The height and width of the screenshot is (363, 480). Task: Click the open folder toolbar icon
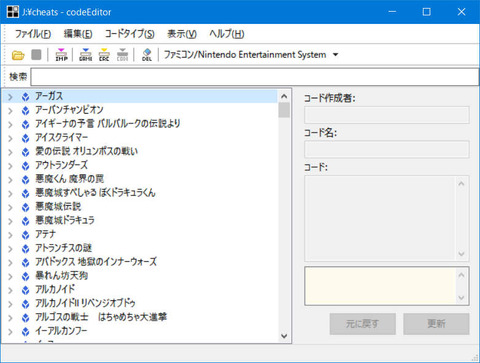click(x=18, y=55)
